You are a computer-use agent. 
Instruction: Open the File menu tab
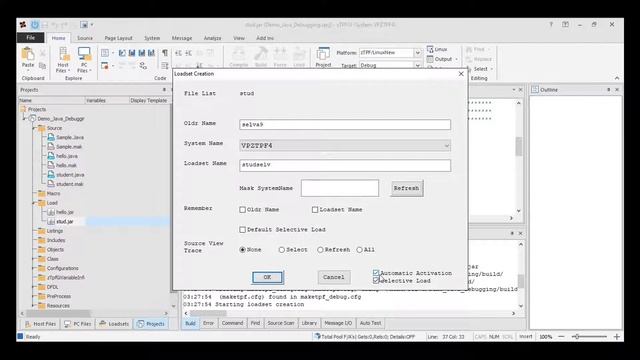[x=31, y=38]
